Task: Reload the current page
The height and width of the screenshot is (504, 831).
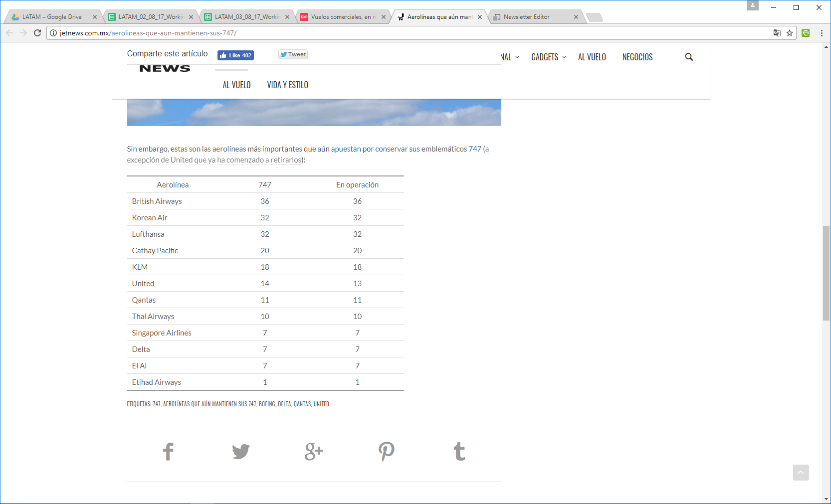Action: pyautogui.click(x=37, y=33)
